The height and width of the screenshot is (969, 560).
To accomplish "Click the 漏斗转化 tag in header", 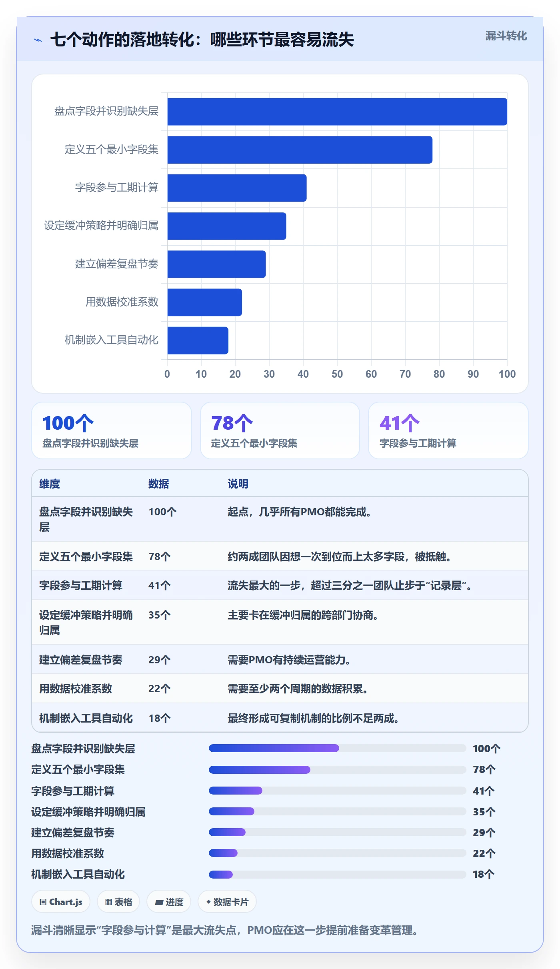I will pos(506,36).
